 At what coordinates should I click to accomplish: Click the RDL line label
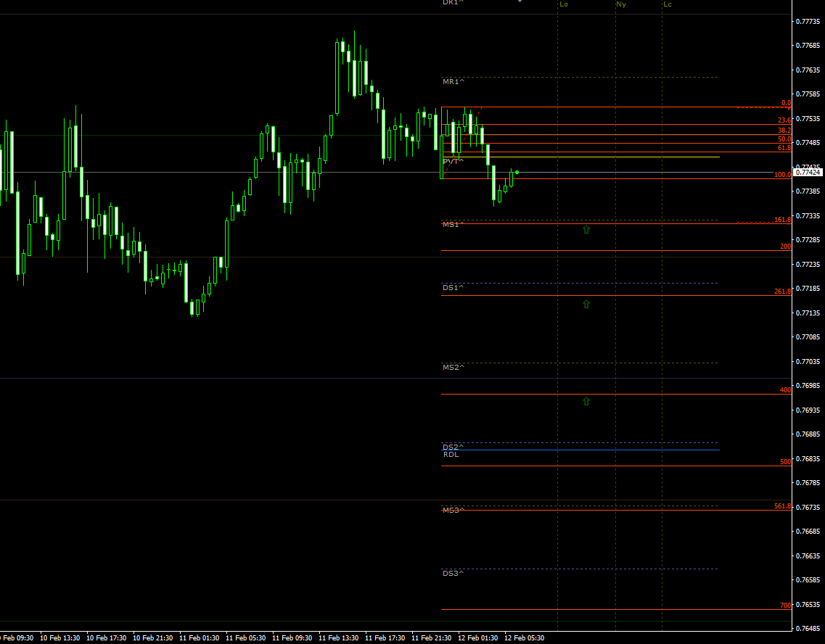[451, 454]
